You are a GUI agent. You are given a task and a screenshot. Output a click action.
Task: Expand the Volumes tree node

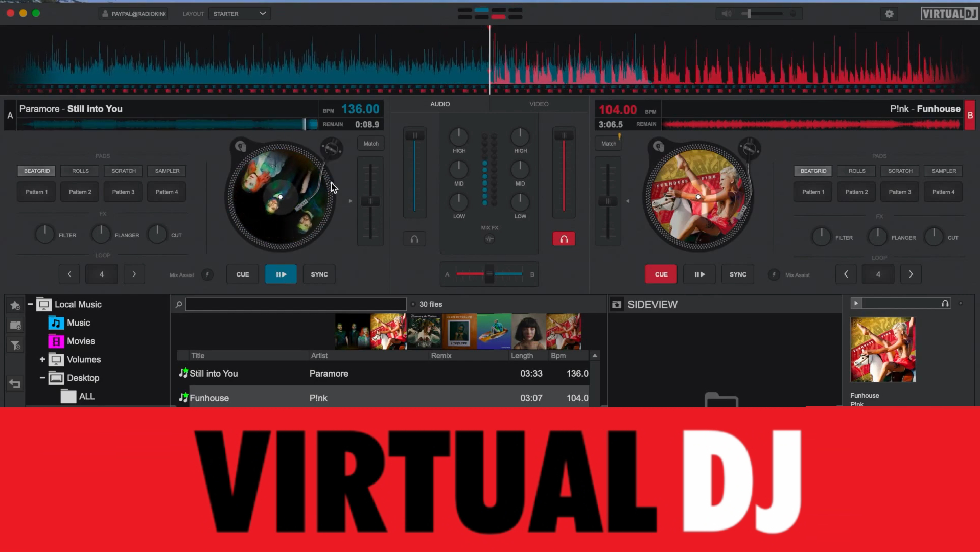point(42,359)
